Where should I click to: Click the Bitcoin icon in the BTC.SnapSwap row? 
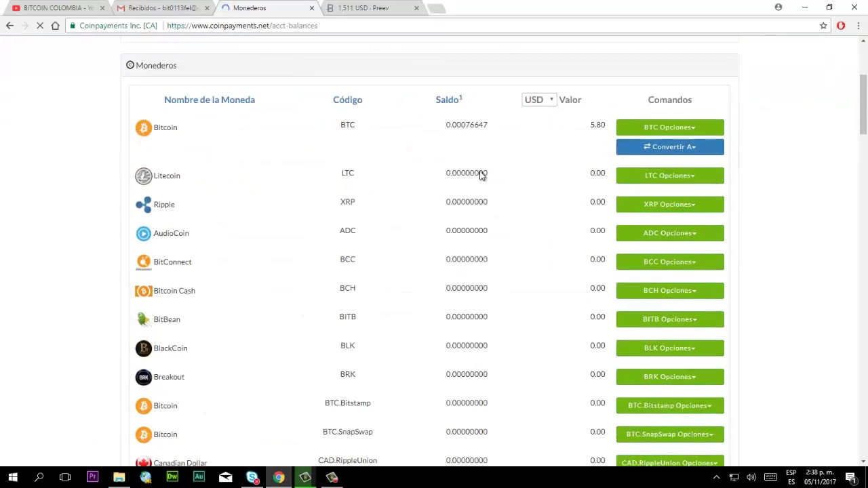143,434
